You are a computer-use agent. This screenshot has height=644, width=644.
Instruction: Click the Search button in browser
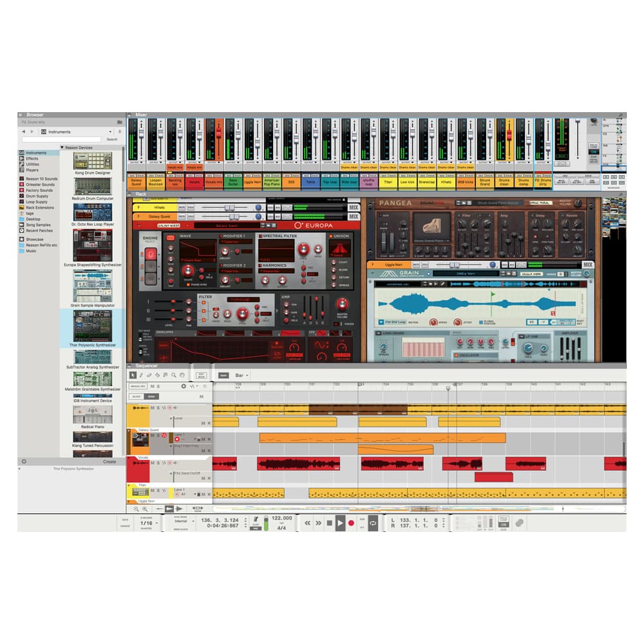111,139
